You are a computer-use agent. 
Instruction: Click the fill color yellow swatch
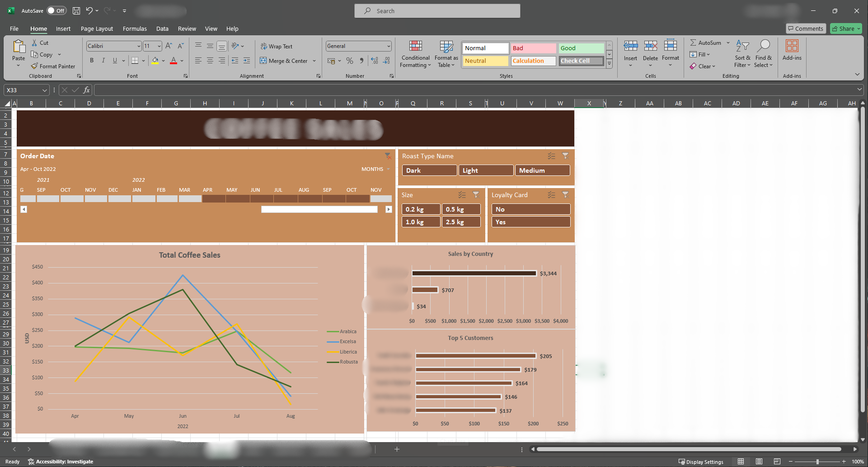coord(155,61)
